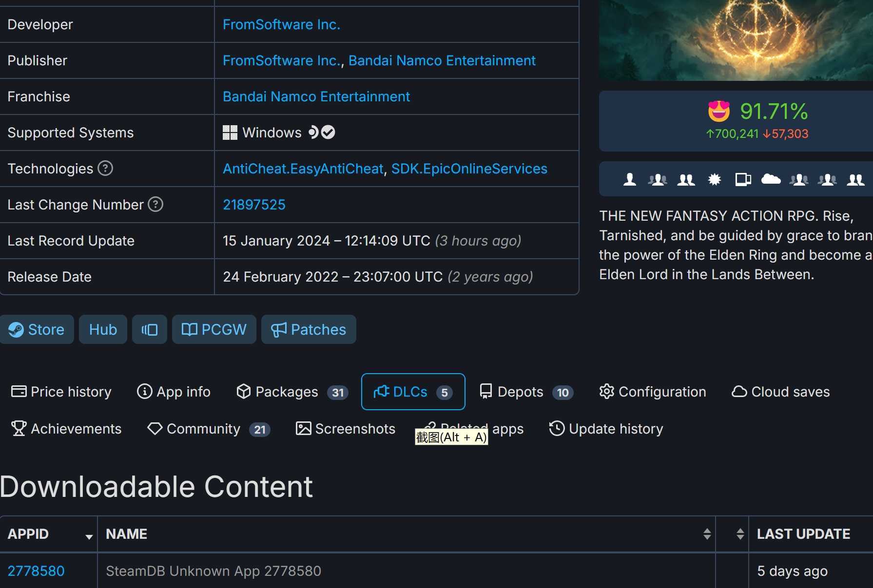This screenshot has height=588, width=873.
Task: Click the Steam Deck verified checkmark icon
Action: tap(328, 133)
